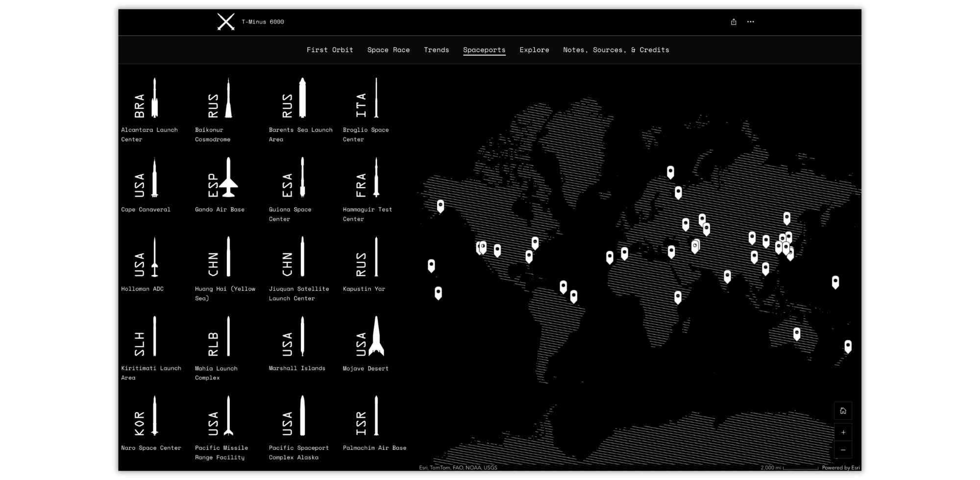The image size is (980, 480).
Task: Open the share icon in header
Action: (734, 22)
